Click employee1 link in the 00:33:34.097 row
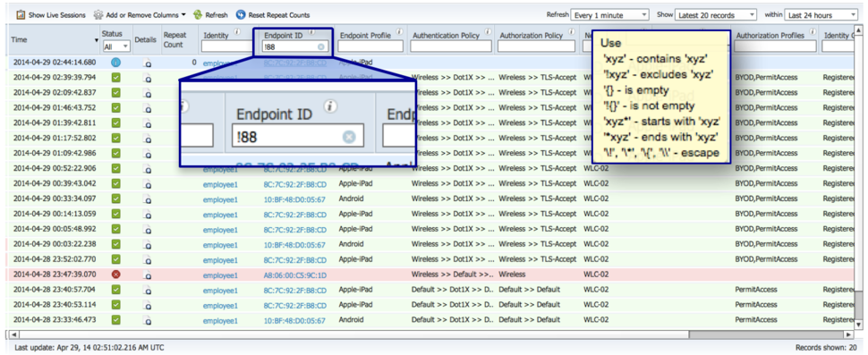The height and width of the screenshot is (355, 868). pyautogui.click(x=220, y=199)
